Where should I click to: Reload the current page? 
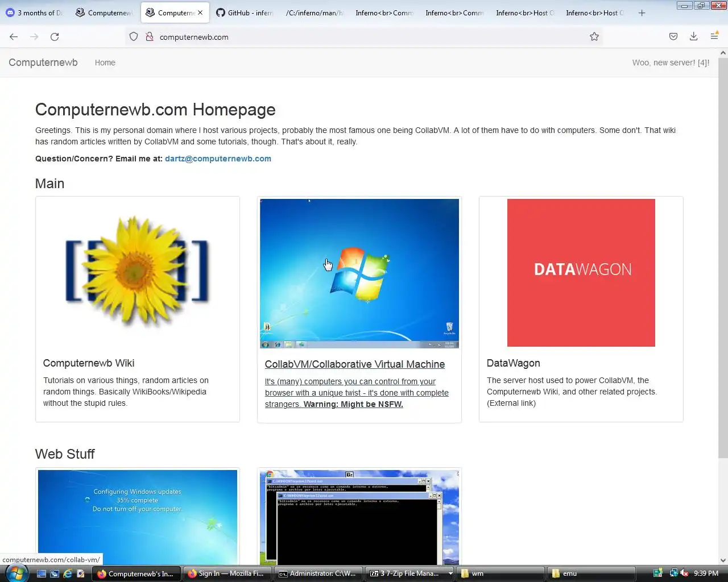point(55,37)
